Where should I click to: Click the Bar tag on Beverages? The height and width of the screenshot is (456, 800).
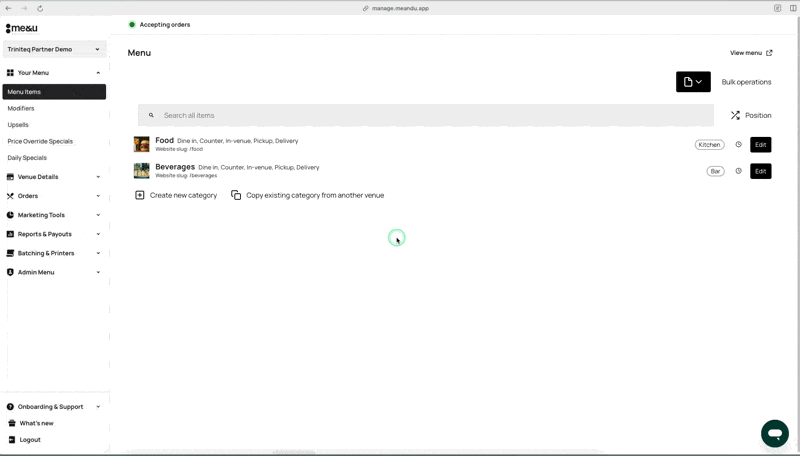715,171
